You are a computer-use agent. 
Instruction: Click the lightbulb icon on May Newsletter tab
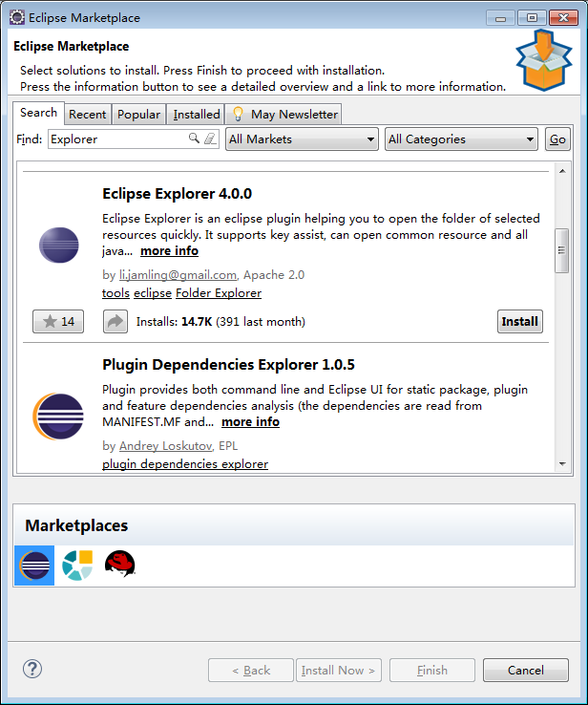click(238, 115)
